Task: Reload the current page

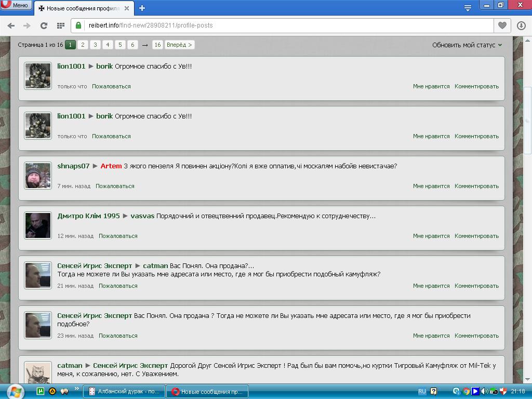Action: pos(44,25)
